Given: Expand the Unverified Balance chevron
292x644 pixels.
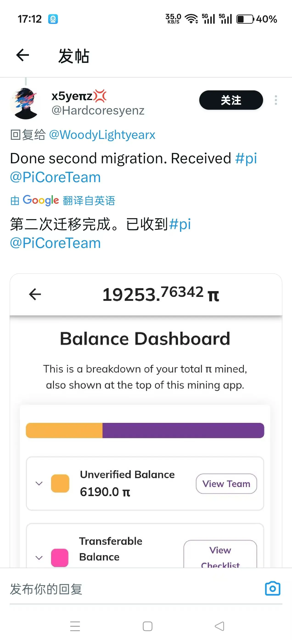Looking at the screenshot, I should pos(39,483).
